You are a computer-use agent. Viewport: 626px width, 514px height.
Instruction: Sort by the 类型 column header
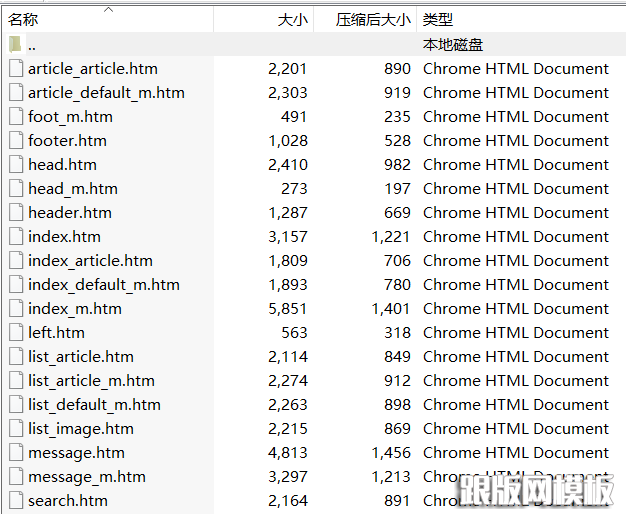[438, 20]
